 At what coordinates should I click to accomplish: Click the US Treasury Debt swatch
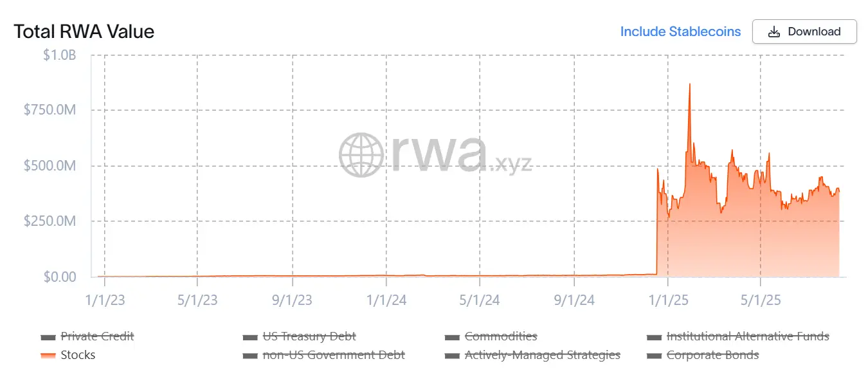pos(250,337)
